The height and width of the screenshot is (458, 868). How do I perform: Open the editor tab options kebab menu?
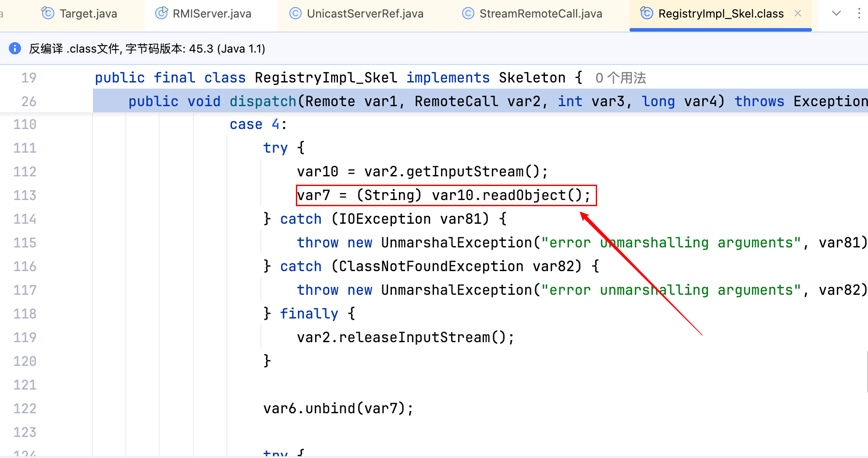click(858, 14)
